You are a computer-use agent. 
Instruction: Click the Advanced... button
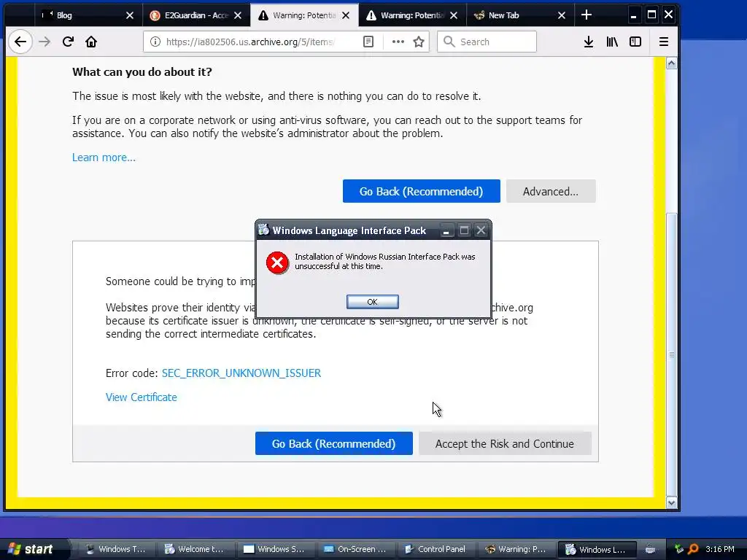coord(551,192)
